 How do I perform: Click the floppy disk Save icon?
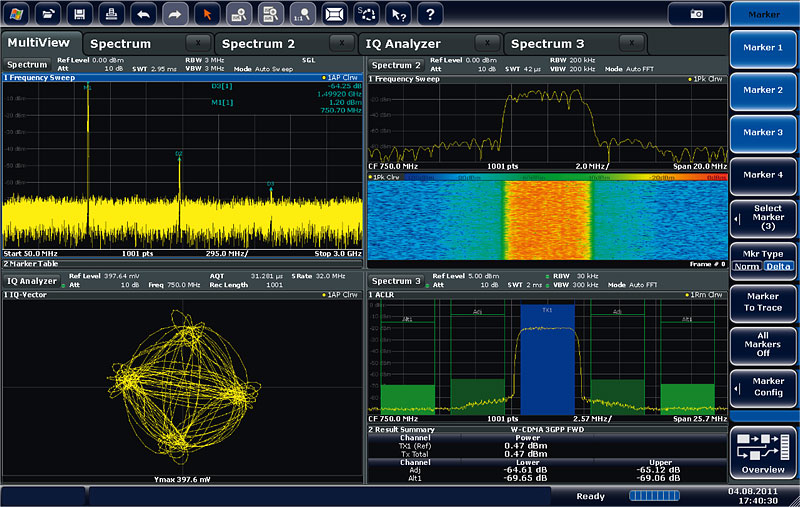click(x=82, y=14)
